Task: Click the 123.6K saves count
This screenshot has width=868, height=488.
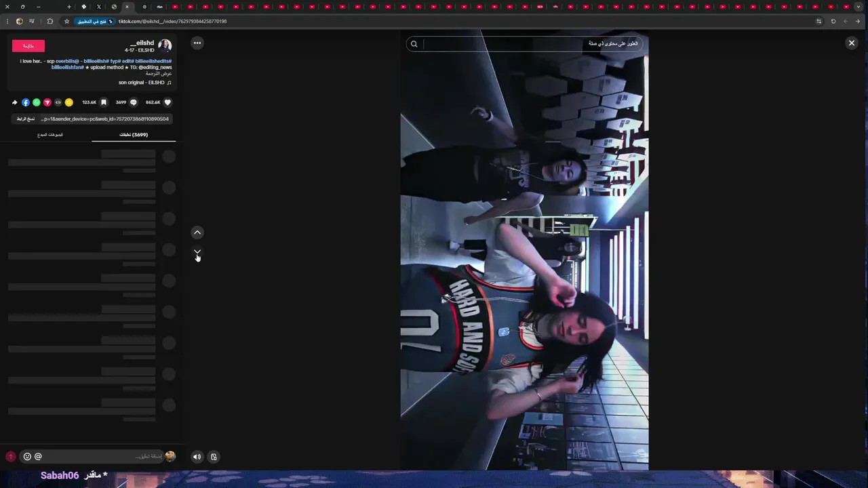Action: point(90,102)
